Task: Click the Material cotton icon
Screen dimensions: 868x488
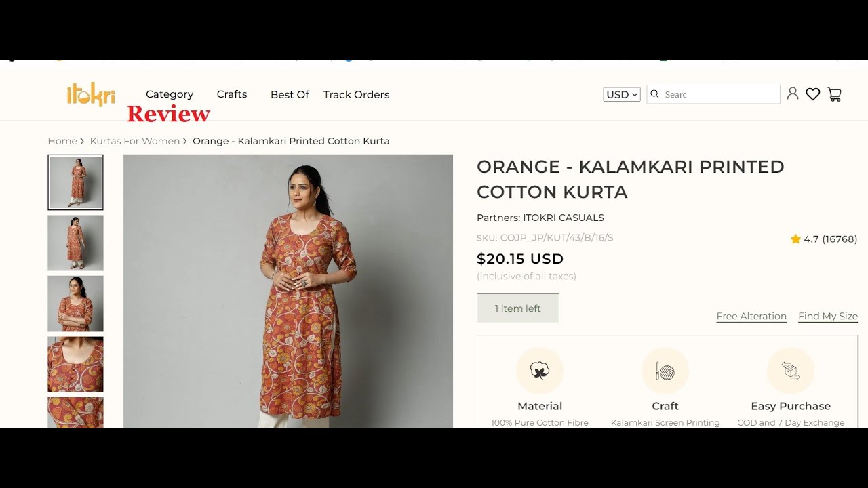Action: (540, 371)
